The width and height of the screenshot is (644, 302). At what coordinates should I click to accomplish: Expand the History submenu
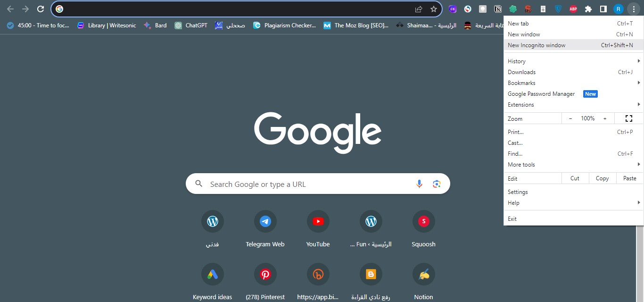point(574,61)
